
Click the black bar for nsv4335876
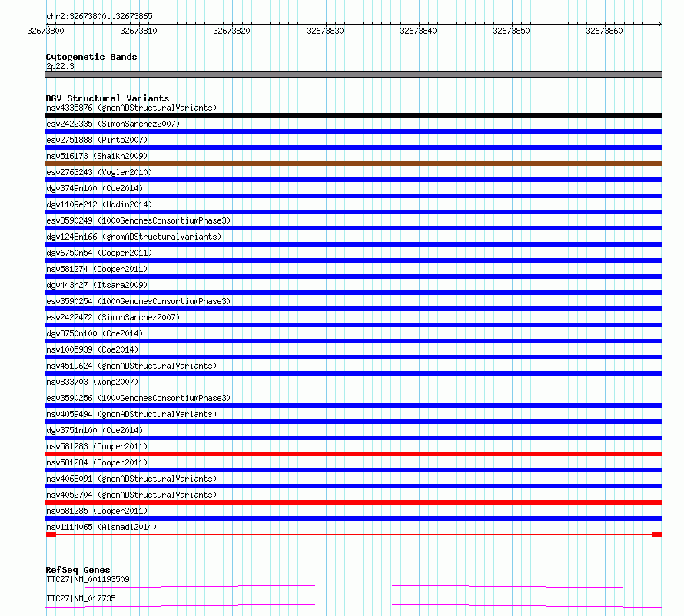tap(354, 115)
